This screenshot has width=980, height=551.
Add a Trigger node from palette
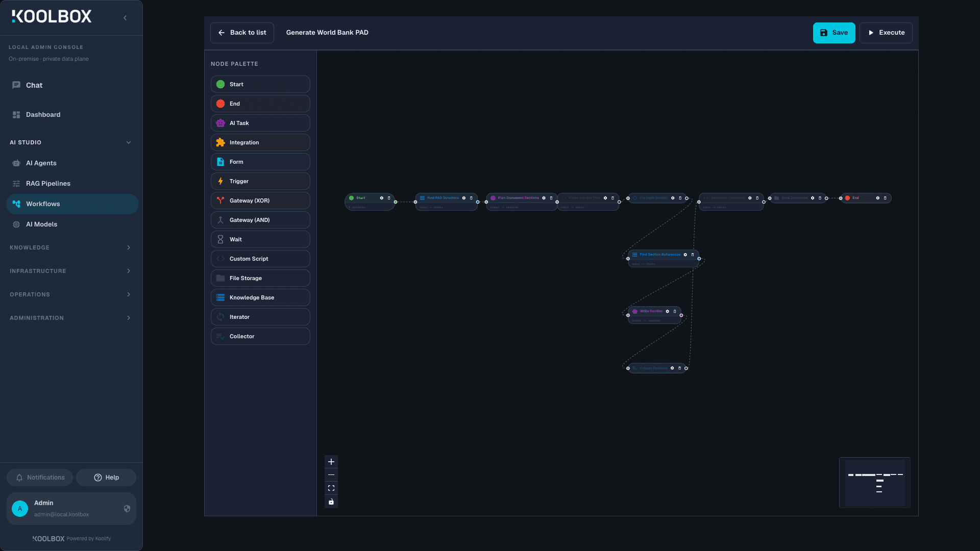coord(260,181)
